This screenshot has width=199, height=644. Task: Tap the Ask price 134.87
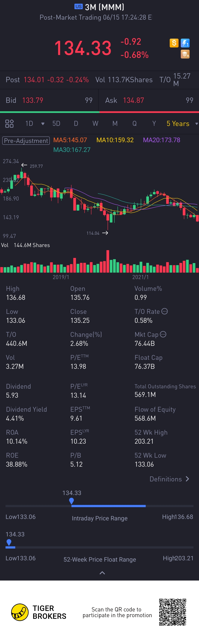pyautogui.click(x=133, y=100)
